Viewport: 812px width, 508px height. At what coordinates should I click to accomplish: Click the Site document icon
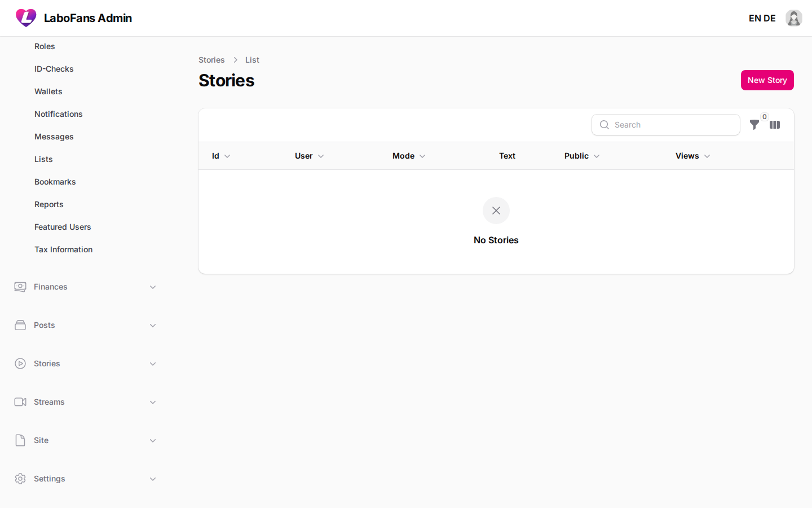tap(20, 440)
